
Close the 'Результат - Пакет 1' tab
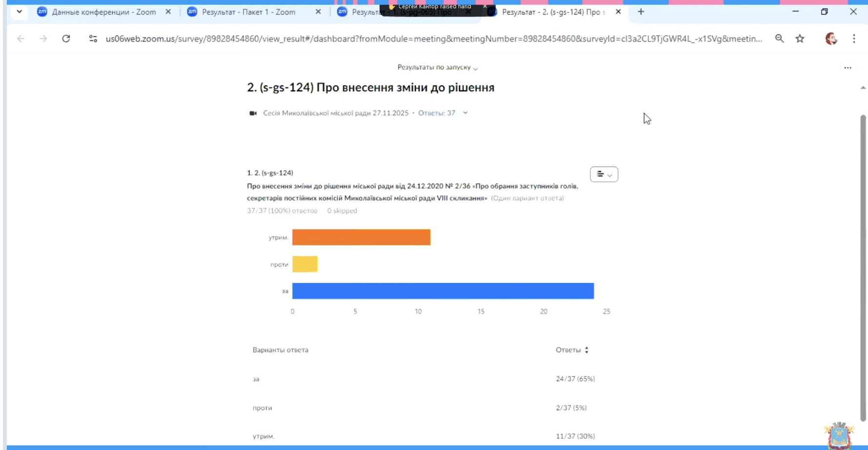pyautogui.click(x=318, y=12)
